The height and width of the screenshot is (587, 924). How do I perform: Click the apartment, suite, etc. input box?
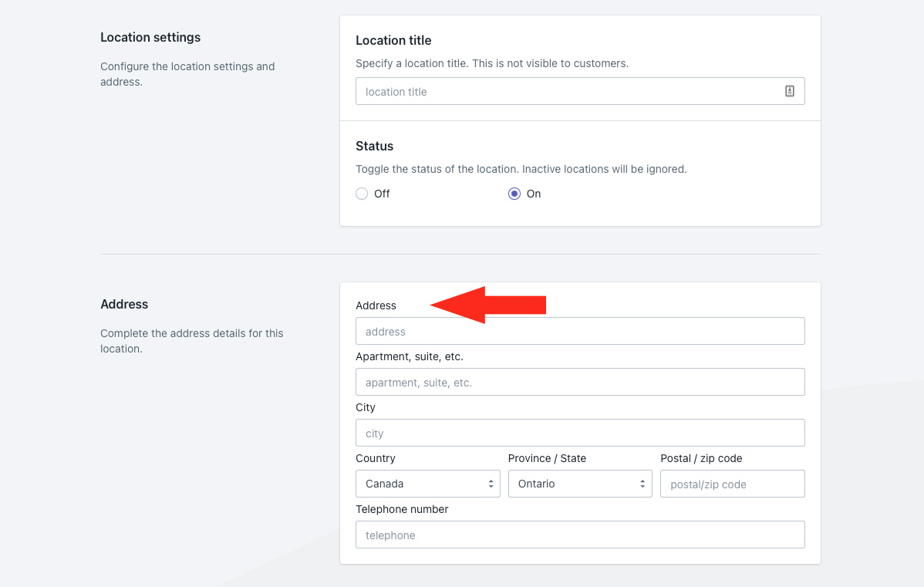pyautogui.click(x=579, y=382)
